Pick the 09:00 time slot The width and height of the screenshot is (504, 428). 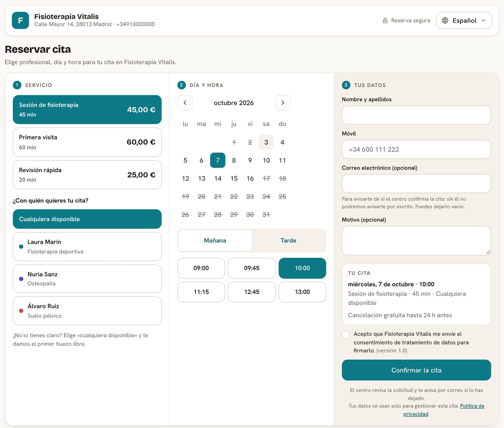tap(201, 268)
